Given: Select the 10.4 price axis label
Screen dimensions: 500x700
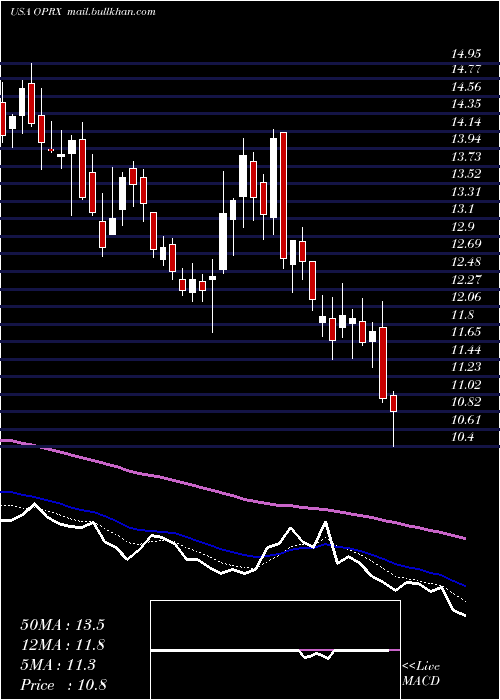Looking at the screenshot, I should click(x=462, y=438).
